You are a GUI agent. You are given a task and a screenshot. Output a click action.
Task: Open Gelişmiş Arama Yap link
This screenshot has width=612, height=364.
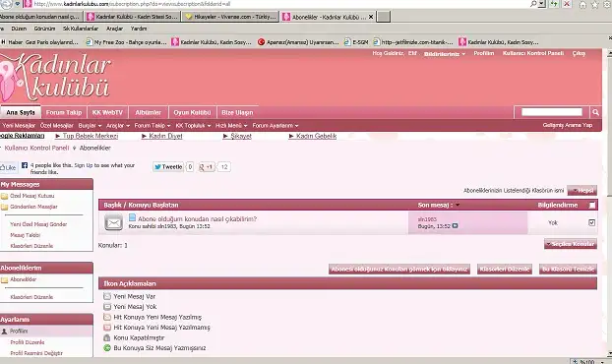568,125
